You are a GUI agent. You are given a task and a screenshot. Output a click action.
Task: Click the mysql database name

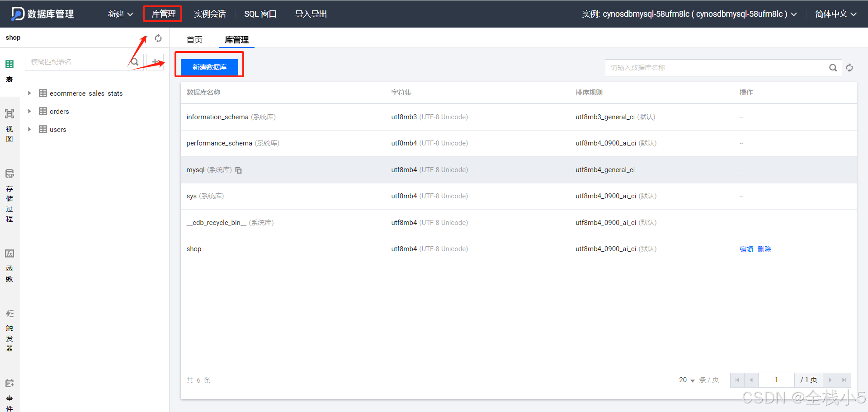click(195, 170)
